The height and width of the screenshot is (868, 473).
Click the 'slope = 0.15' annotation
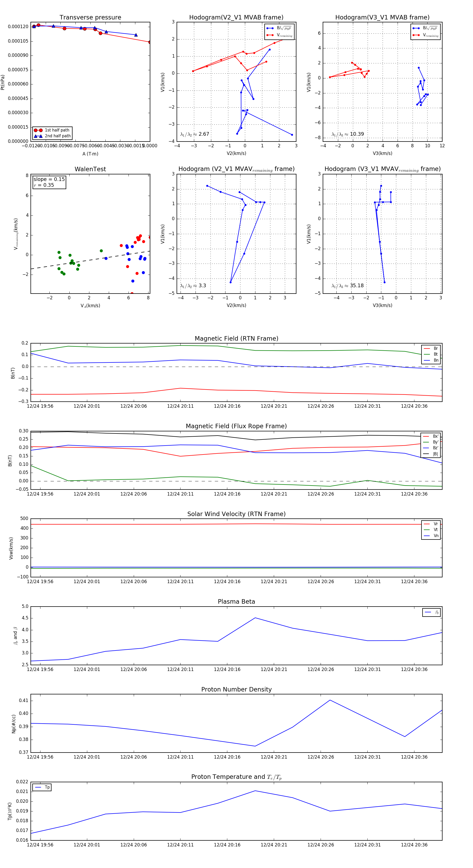pos(49,179)
